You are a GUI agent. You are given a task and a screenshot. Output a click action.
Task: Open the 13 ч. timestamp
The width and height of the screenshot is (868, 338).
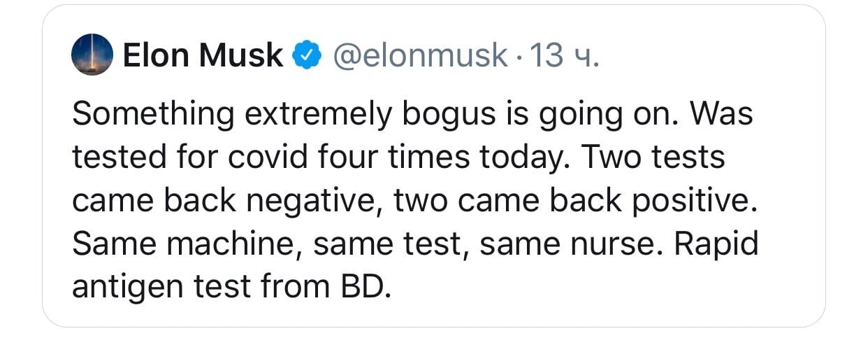click(565, 55)
